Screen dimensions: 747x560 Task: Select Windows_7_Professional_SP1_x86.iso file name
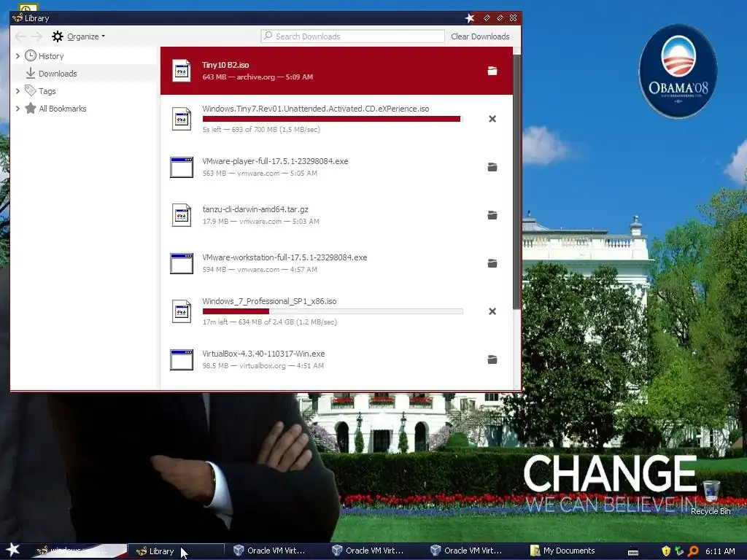pos(269,301)
